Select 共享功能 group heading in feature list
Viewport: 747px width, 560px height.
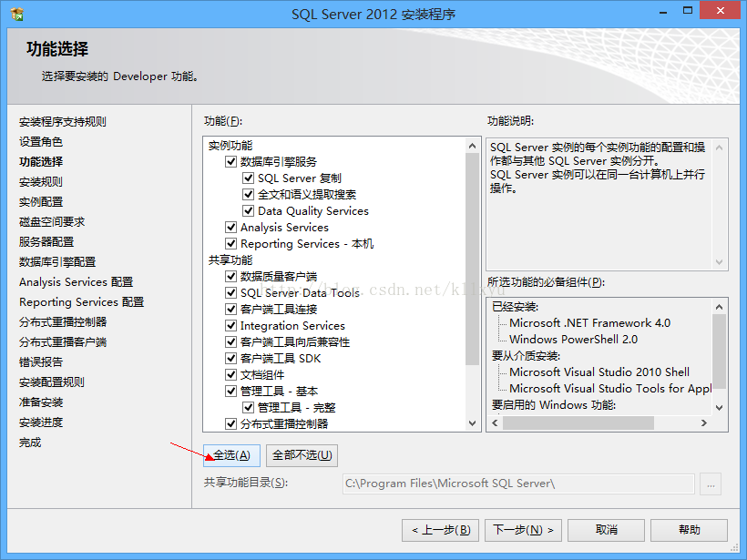point(230,260)
